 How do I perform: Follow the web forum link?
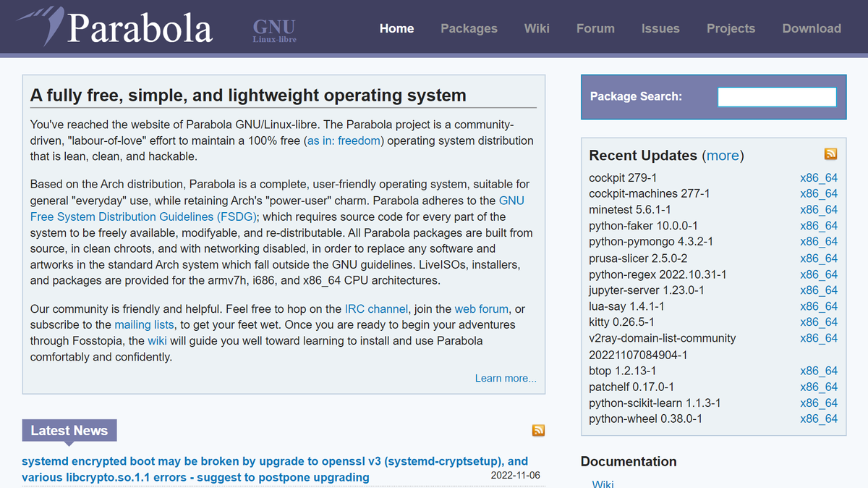(x=481, y=308)
